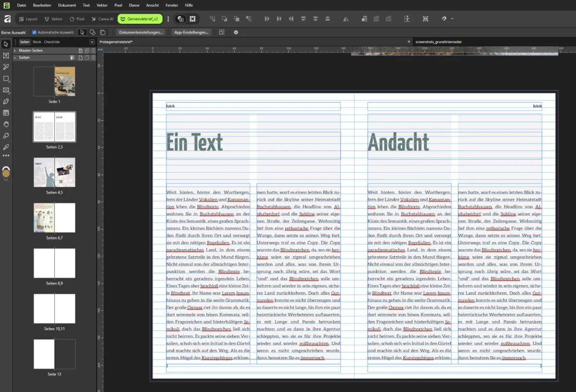Click the flip horizontal triangle icon
576x392 pixels.
point(346,19)
